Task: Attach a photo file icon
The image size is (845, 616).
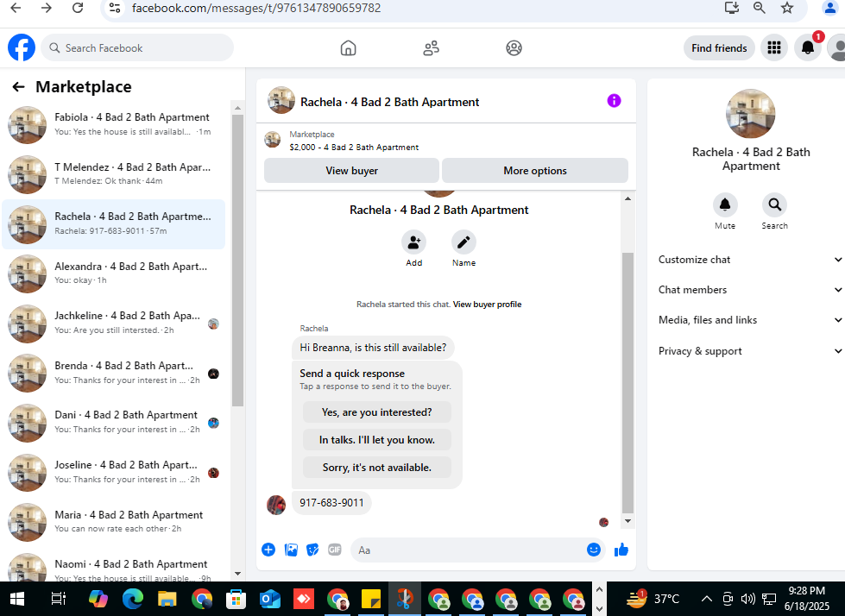Action: coord(291,550)
